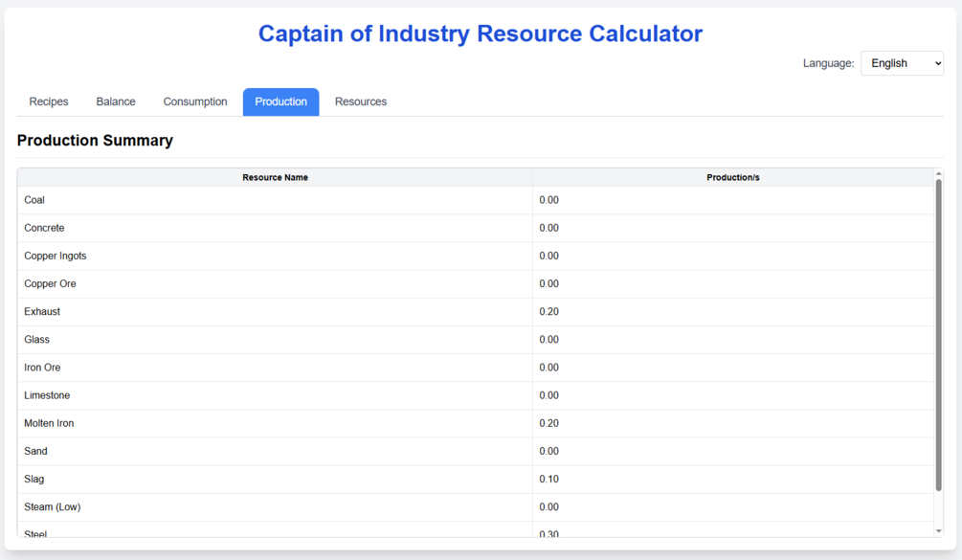The height and width of the screenshot is (560, 962).
Task: Click the Slag production value 0.10
Action: (x=549, y=479)
